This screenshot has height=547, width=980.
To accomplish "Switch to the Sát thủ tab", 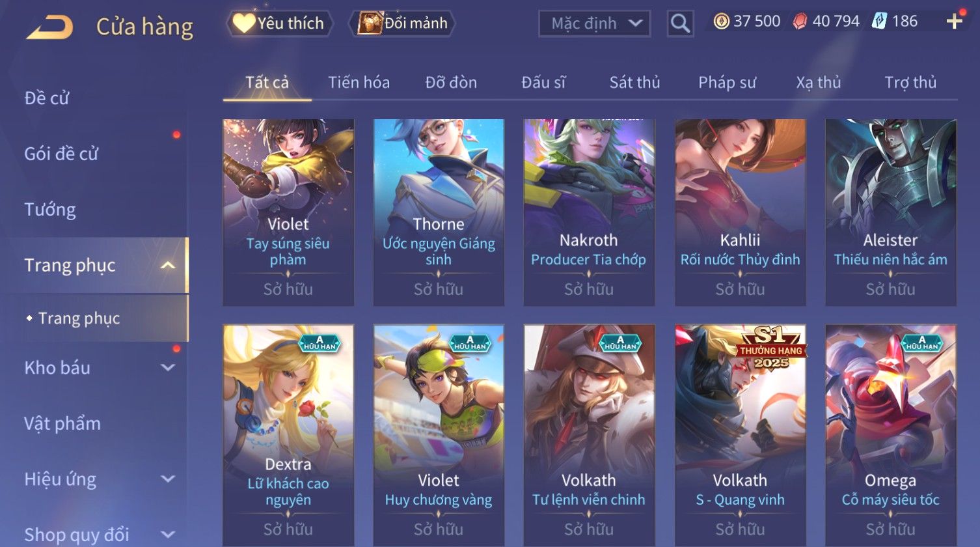I will (x=634, y=83).
